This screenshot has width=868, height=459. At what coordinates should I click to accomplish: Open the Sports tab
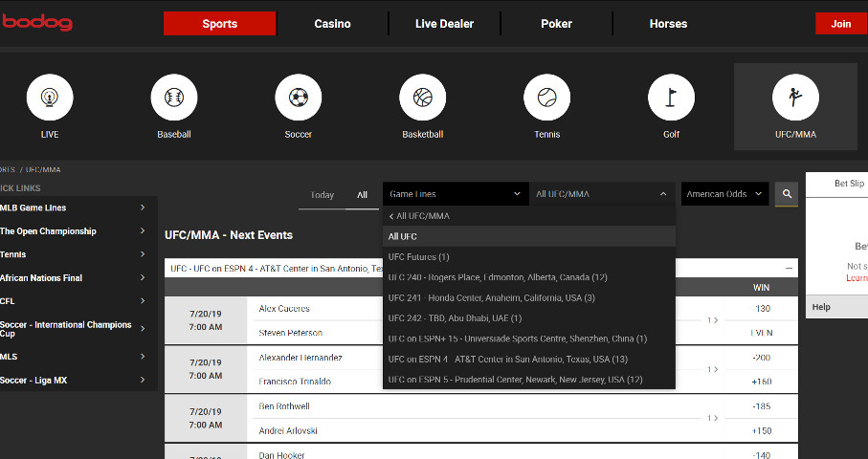220,24
